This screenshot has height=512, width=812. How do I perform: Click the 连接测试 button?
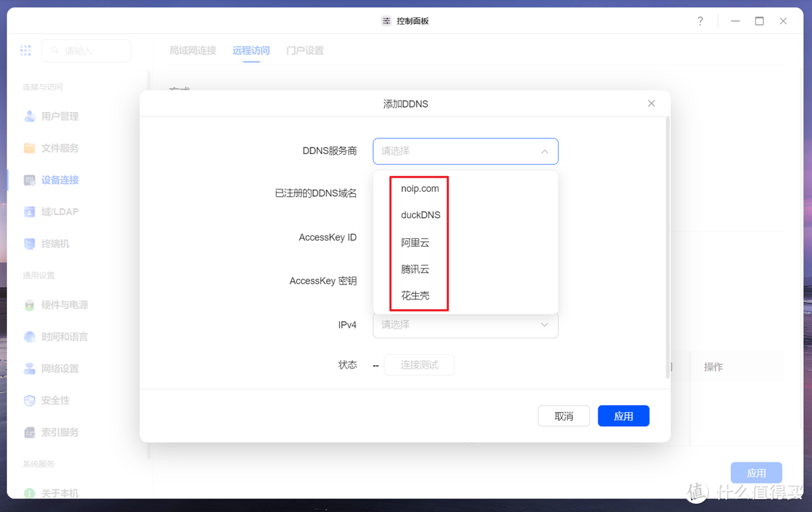pos(419,365)
